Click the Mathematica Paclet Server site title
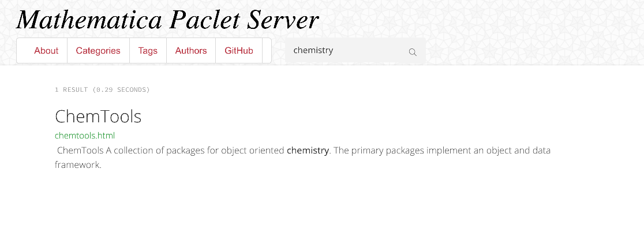 point(167,19)
